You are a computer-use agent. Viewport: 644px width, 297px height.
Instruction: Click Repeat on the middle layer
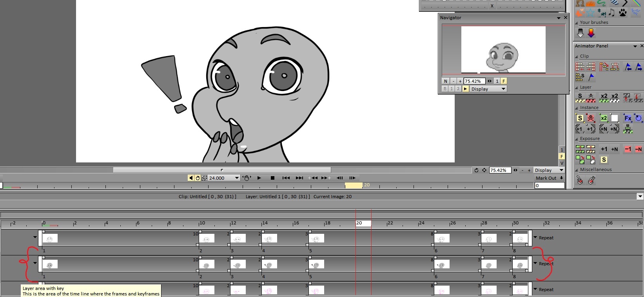point(546,264)
